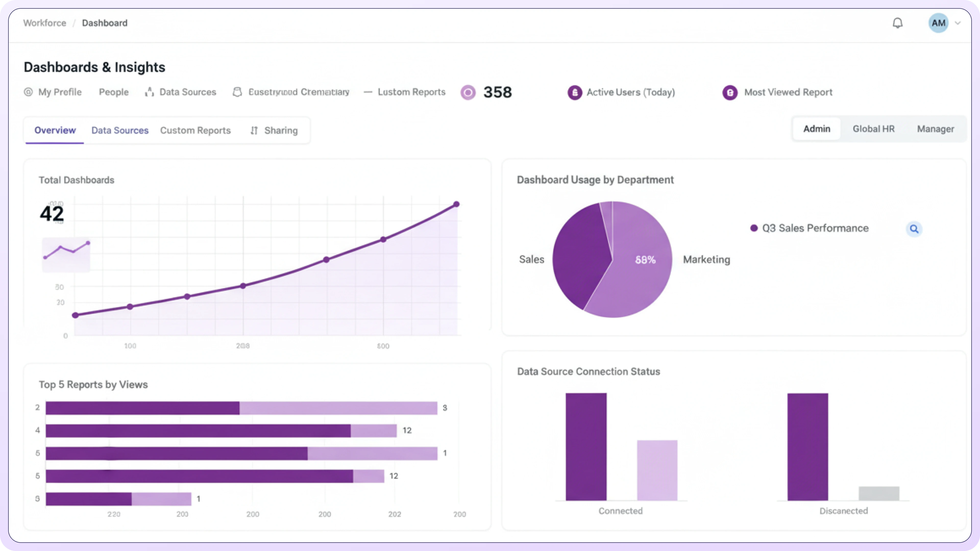The width and height of the screenshot is (980, 551).
Task: Click the circular icon next to 358
Action: [x=468, y=92]
